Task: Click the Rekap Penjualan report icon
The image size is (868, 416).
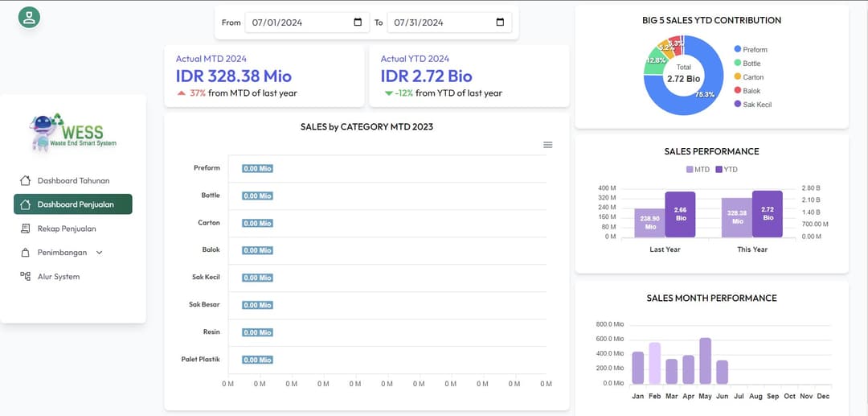Action: click(x=25, y=229)
